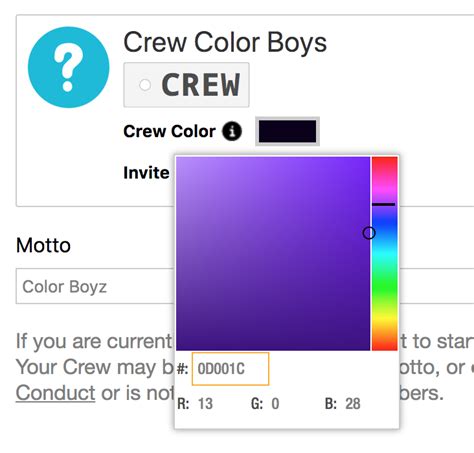Select the cyan section of the hue strip
The width and height of the screenshot is (474, 453).
tap(385, 255)
